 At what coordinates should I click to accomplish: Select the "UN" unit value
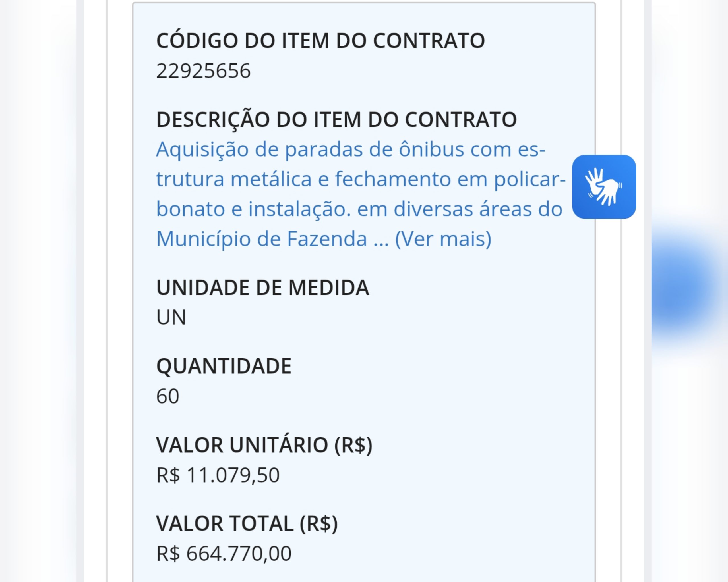171,317
